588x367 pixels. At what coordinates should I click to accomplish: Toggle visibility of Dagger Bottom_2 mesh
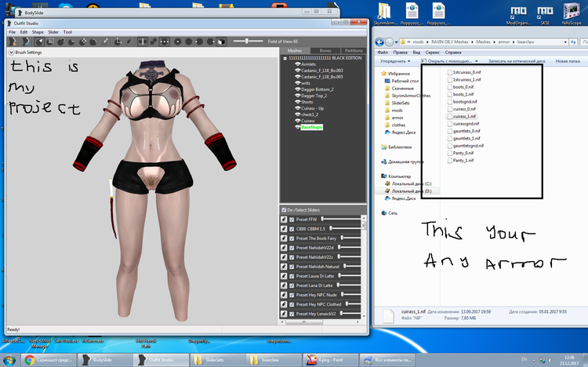(x=298, y=89)
